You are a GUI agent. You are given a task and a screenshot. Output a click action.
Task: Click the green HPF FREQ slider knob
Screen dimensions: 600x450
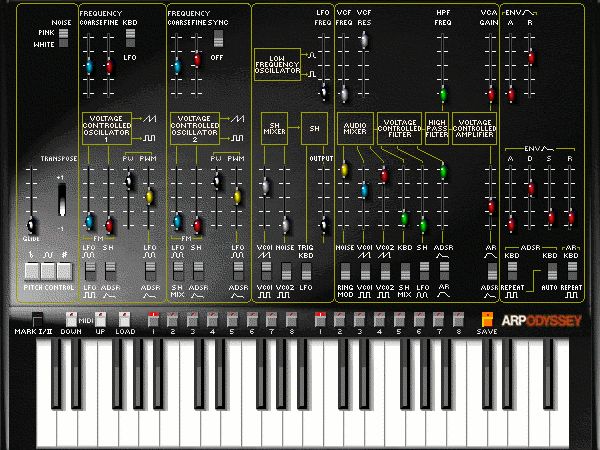[442, 97]
